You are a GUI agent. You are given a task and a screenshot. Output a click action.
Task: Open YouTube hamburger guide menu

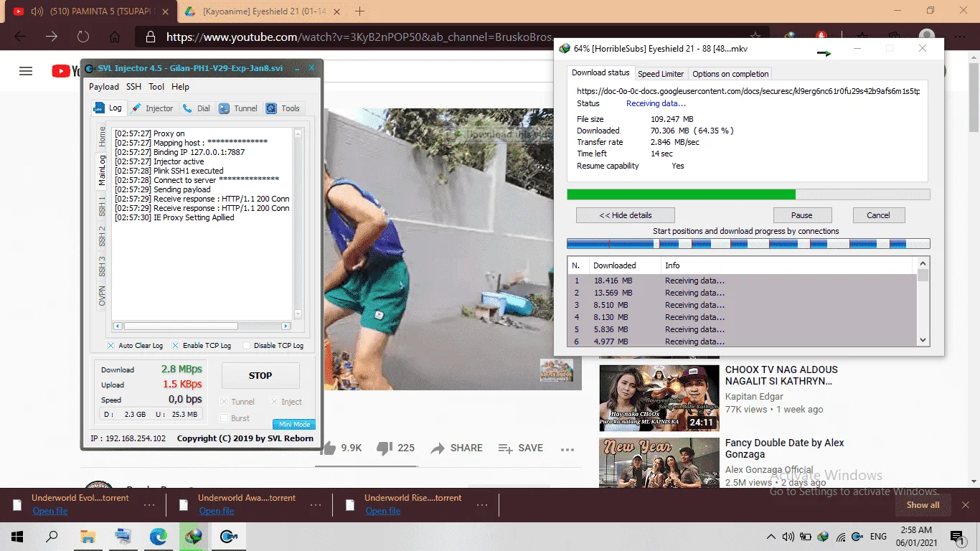click(x=26, y=71)
